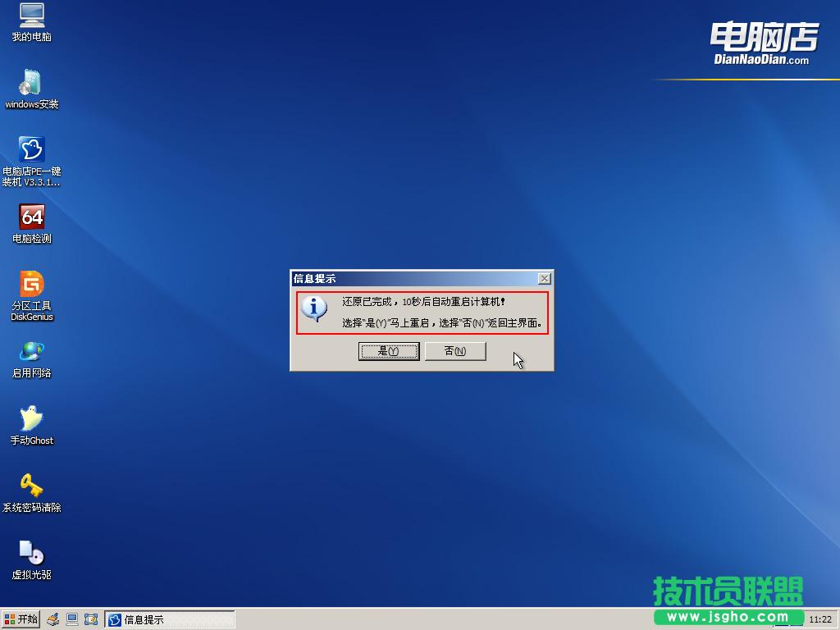840x630 pixels.
Task: Open 我的电脑 desktop icon
Action: [x=31, y=21]
